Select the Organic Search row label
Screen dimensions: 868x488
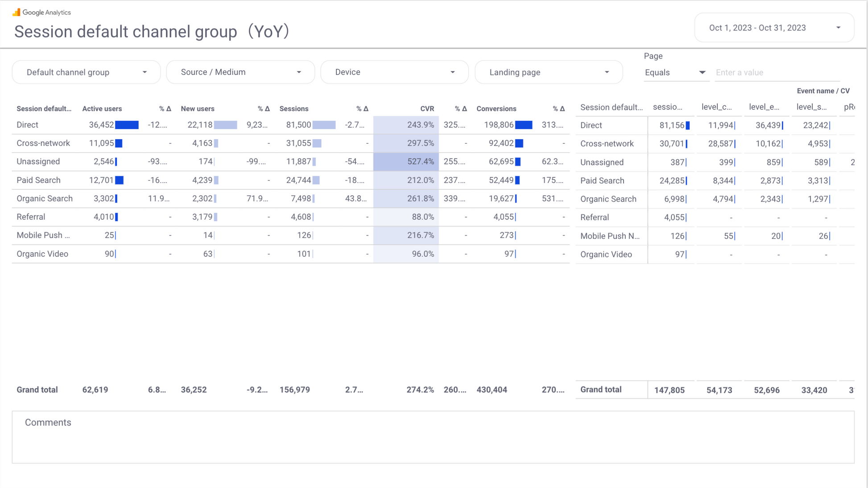coord(45,199)
